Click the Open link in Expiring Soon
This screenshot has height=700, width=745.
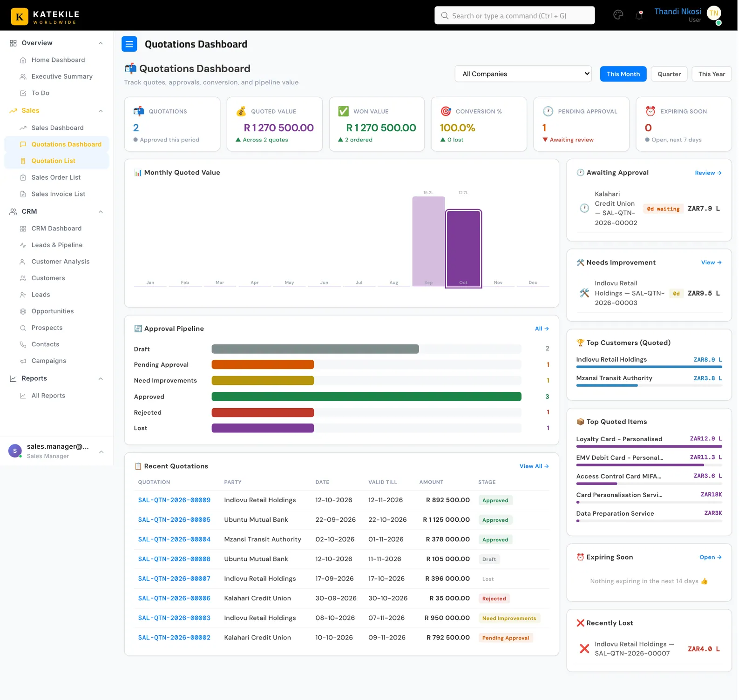click(x=710, y=557)
